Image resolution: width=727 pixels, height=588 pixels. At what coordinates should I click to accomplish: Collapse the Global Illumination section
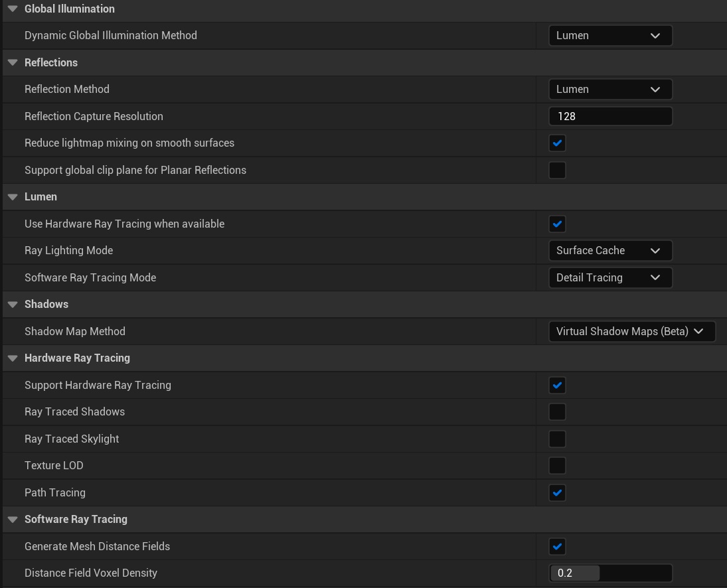click(x=13, y=9)
